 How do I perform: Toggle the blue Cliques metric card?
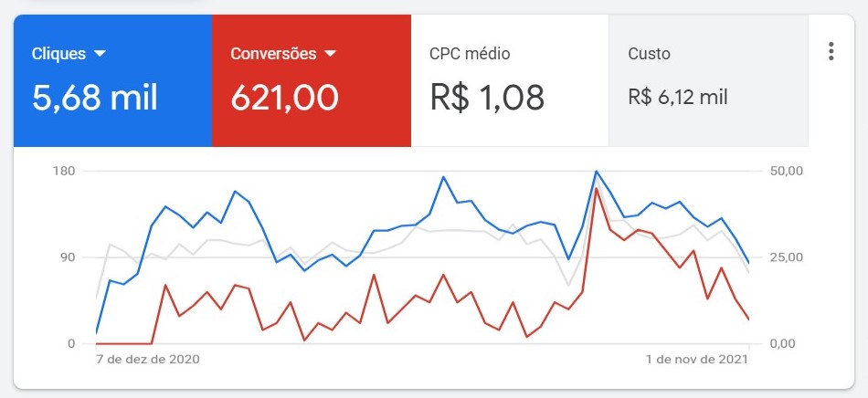(x=113, y=80)
